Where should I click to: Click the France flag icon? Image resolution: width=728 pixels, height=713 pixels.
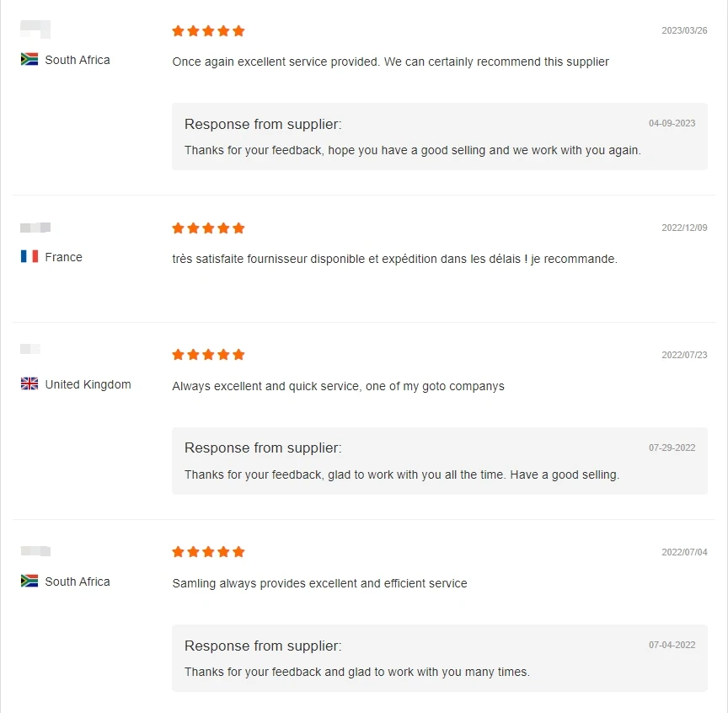tap(29, 257)
